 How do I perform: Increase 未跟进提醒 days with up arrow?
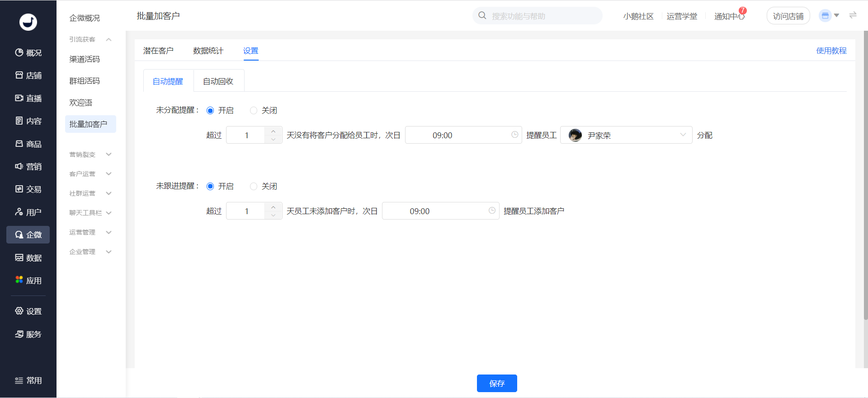pyautogui.click(x=274, y=207)
